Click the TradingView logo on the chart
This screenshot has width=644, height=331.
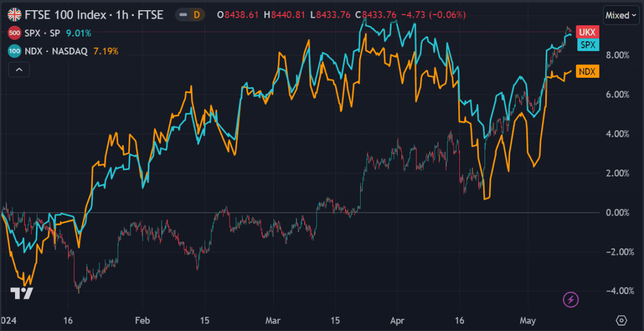pos(22,293)
